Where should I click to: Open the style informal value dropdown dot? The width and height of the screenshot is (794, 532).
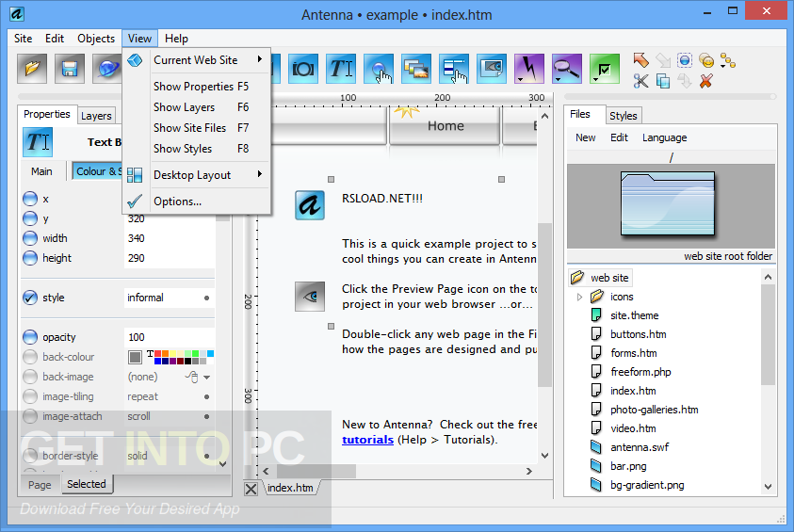(206, 298)
